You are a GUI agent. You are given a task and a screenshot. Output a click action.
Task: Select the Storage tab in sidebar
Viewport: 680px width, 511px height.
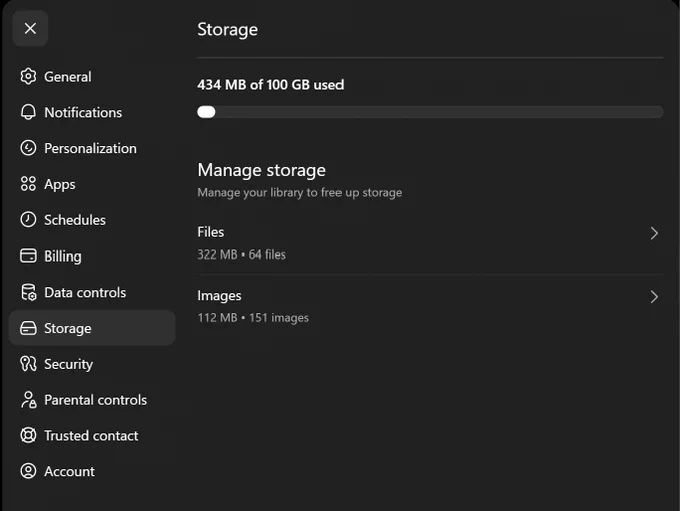coord(92,328)
